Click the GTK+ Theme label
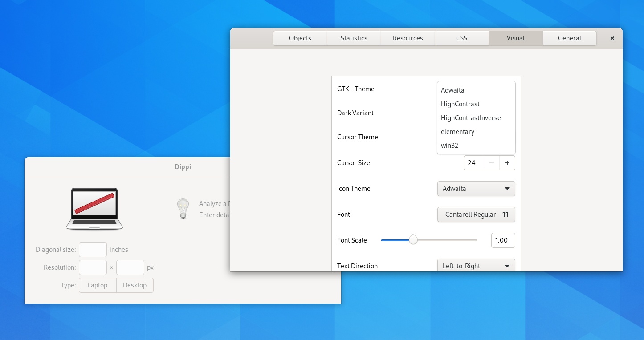Screen dimensions: 644x340 pyautogui.click(x=356, y=89)
